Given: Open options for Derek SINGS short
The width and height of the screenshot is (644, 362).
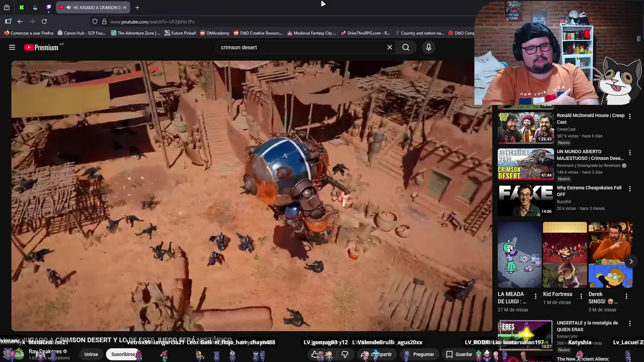Looking at the screenshot, I should coord(627,296).
